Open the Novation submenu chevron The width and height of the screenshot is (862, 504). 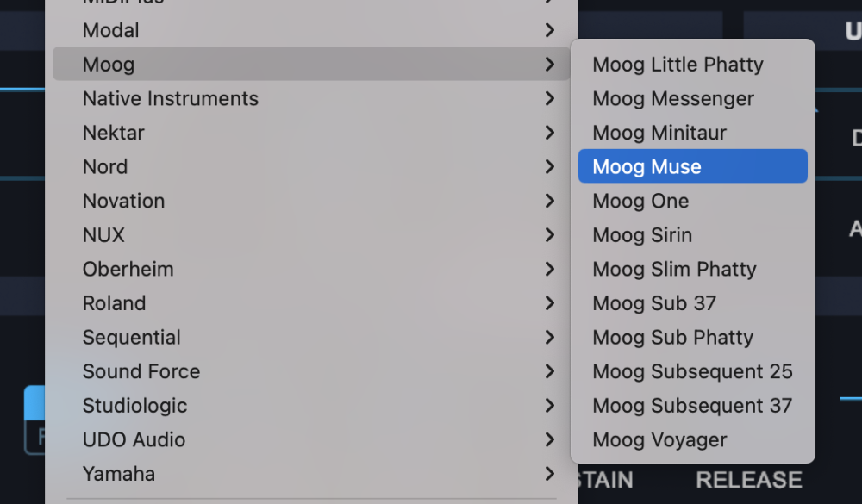[549, 201]
